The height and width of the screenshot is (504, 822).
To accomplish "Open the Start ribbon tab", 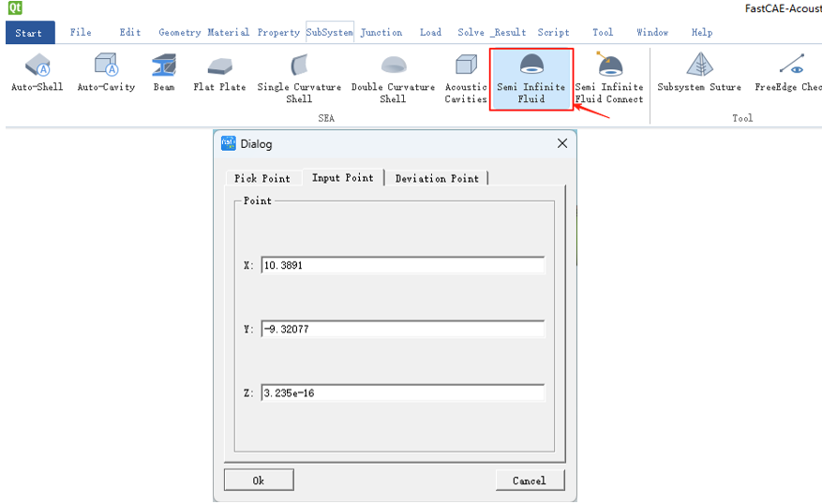I will point(30,33).
